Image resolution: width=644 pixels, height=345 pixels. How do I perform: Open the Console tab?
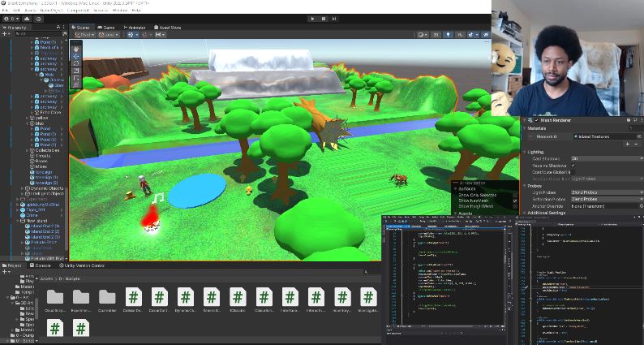[43, 265]
